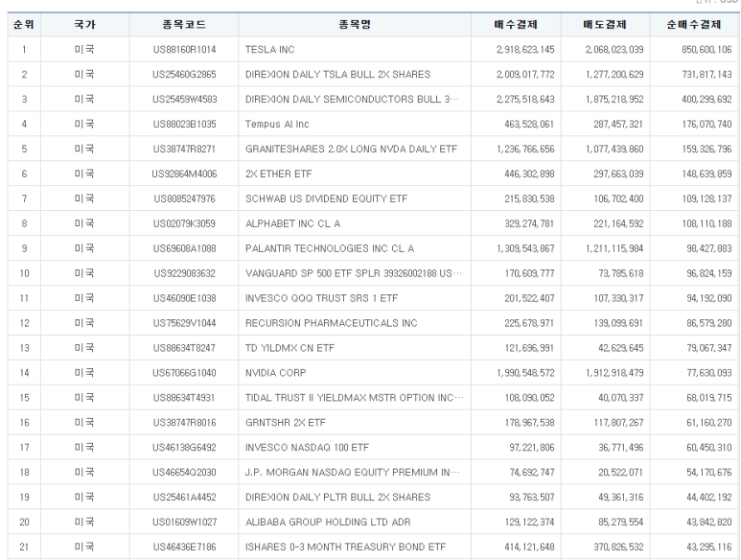
Task: Click NVIDIA sell settlement value 1,912,918,479
Action: click(614, 373)
